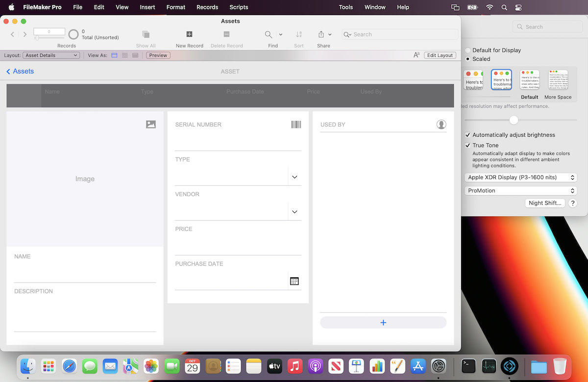Viewport: 588px width, 382px height.
Task: Open the Vendor field dropdown
Action: (294, 211)
